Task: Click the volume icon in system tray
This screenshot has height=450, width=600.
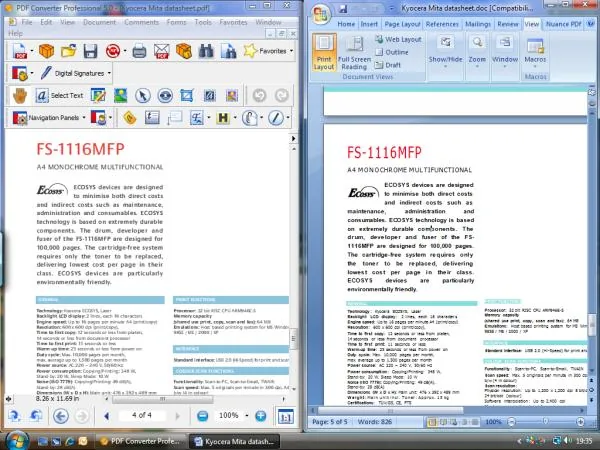Action: (567, 441)
